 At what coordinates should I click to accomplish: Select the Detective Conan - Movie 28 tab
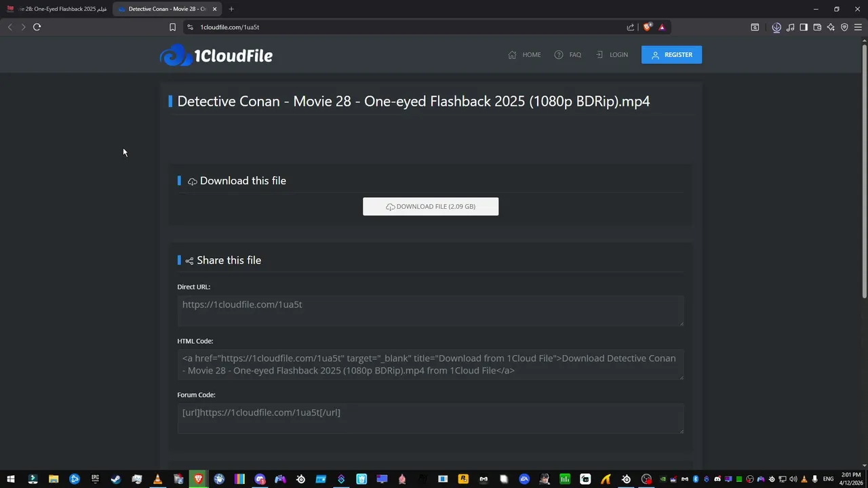(167, 9)
